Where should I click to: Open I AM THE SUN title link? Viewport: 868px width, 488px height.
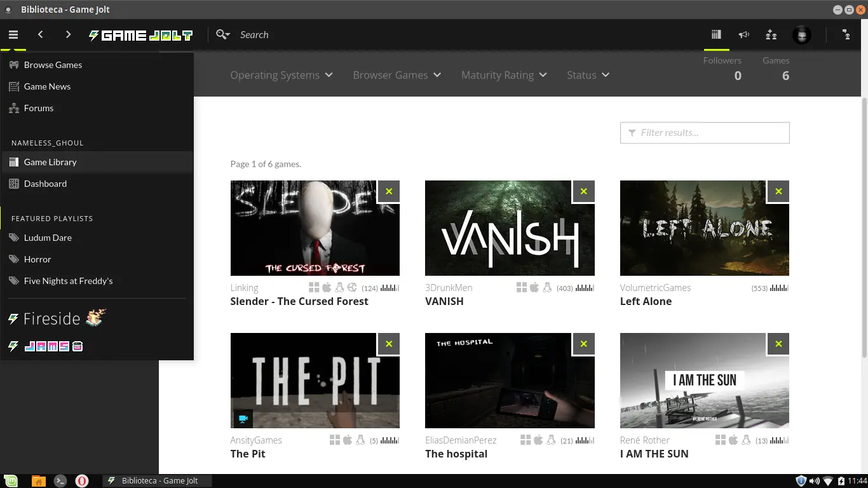click(x=654, y=454)
